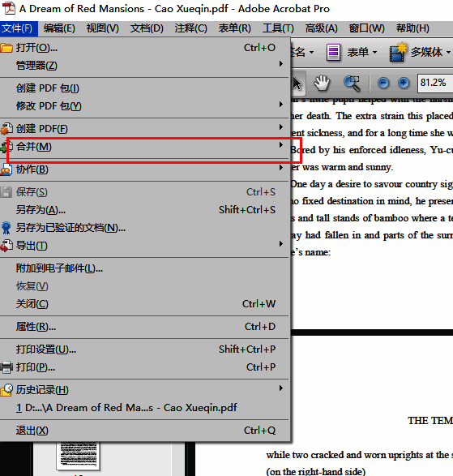Click the folder icon beside 打开(O)
Screen dimensions: 453x476
(6, 48)
